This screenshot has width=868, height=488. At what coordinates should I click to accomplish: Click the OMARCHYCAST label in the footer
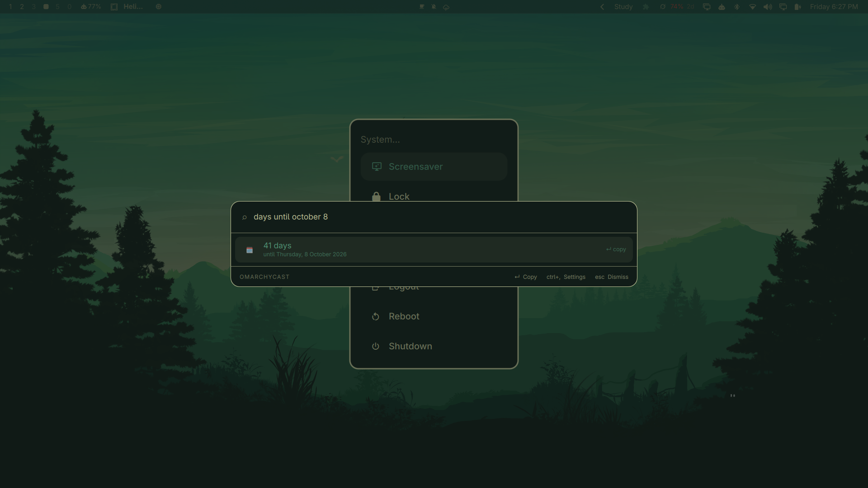tap(264, 277)
